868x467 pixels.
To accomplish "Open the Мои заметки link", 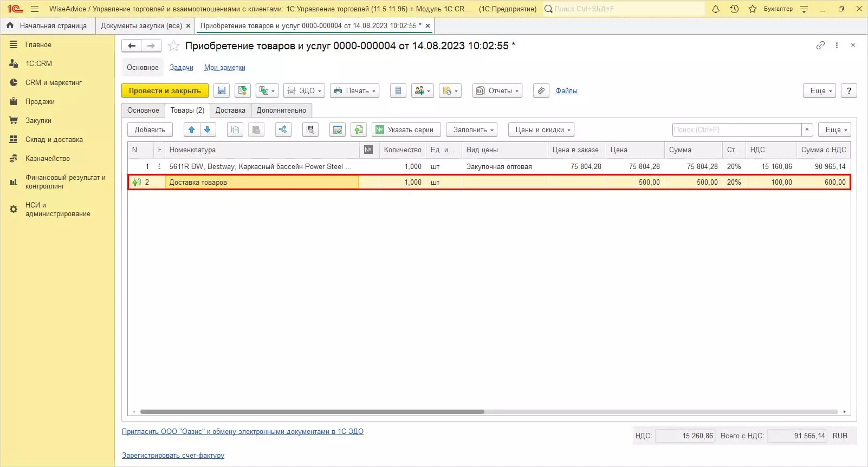I will coord(225,67).
